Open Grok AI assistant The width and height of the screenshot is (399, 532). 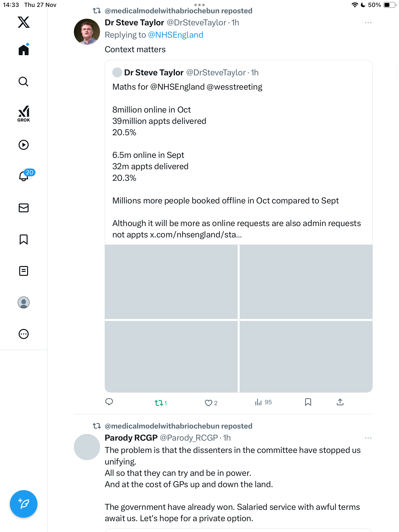(24, 114)
